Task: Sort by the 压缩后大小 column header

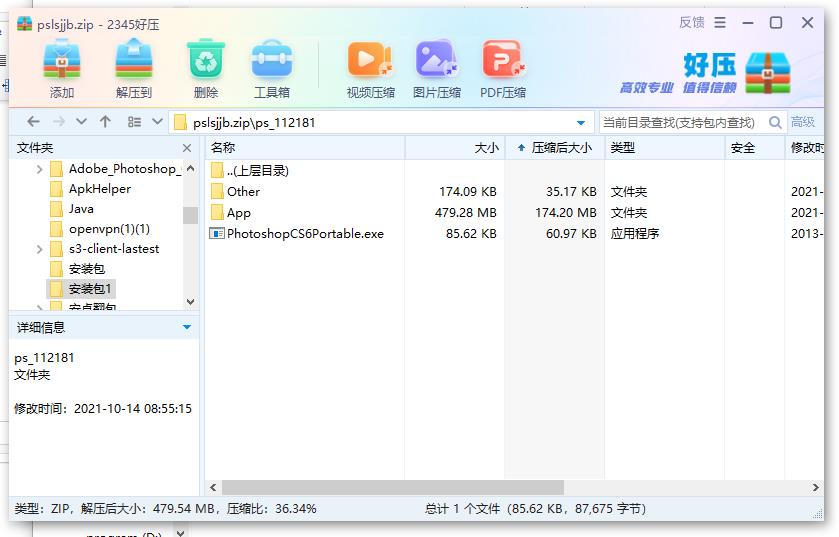Action: [x=555, y=148]
